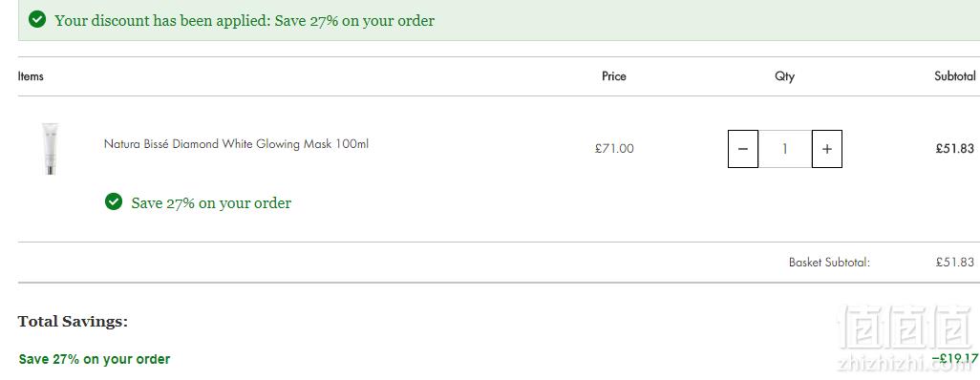Click the Items column header

coord(31,76)
